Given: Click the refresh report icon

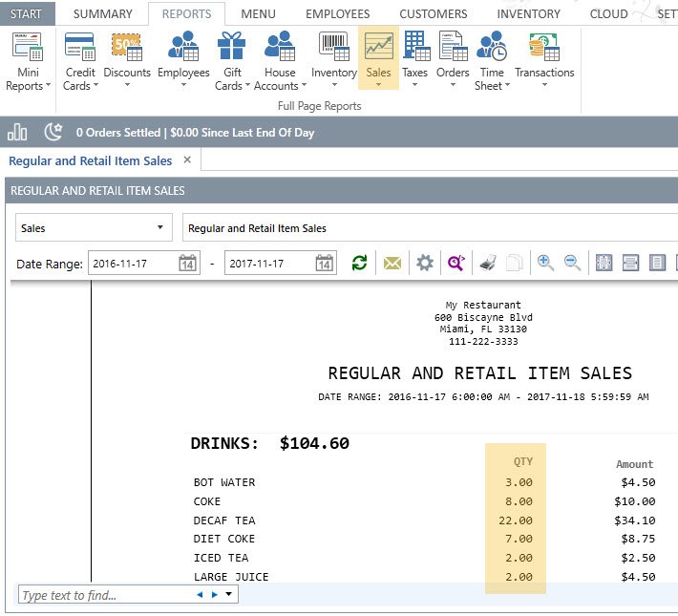Looking at the screenshot, I should click(359, 264).
